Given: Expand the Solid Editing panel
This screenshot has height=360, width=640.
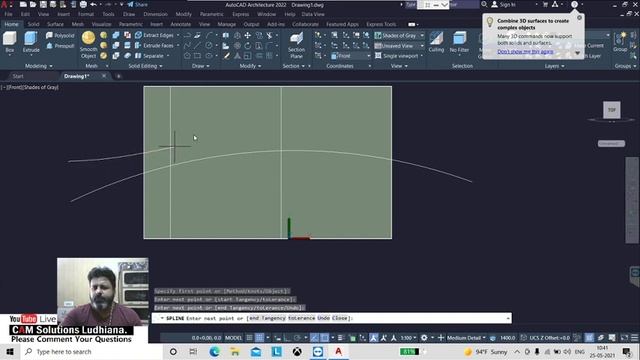Looking at the screenshot, I should [145, 66].
